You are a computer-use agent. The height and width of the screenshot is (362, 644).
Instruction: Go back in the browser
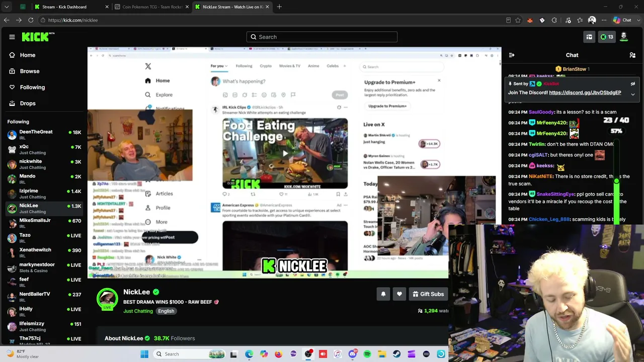(7, 20)
